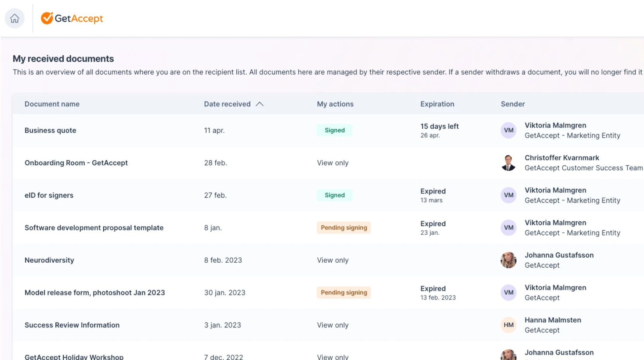Click Pending signing on Model release form
This screenshot has height=360, width=644.
[x=343, y=292]
